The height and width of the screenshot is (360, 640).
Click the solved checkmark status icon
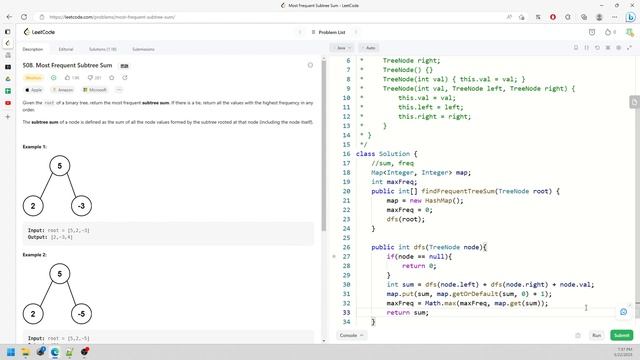(53, 78)
